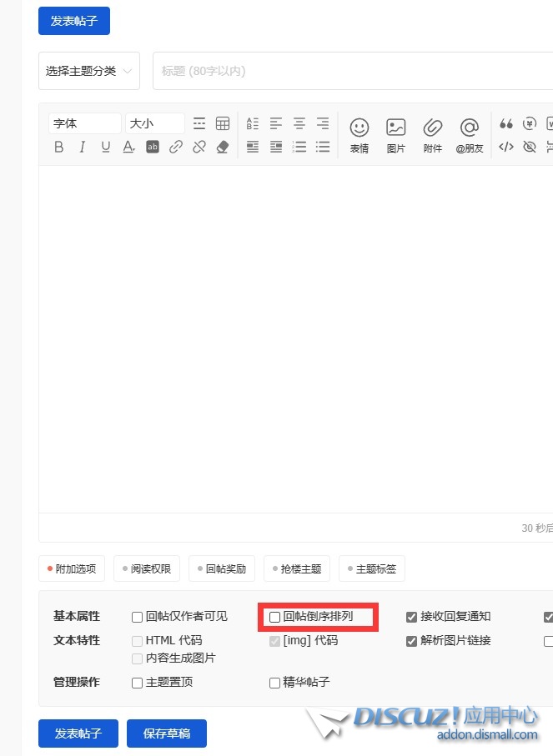Image resolution: width=553 pixels, height=756 pixels.
Task: Click the 文本特性 label
Action: 77,640
